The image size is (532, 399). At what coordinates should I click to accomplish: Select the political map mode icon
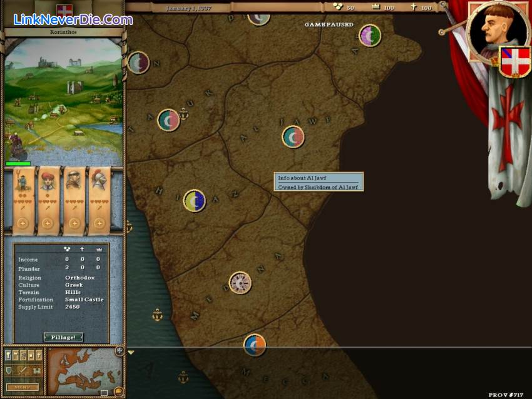pyautogui.click(x=9, y=355)
